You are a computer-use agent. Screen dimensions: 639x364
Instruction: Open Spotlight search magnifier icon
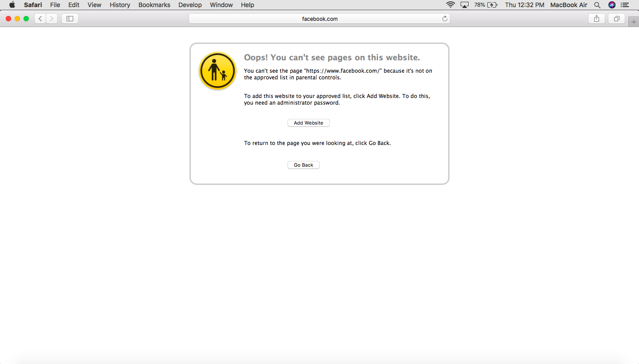(597, 5)
